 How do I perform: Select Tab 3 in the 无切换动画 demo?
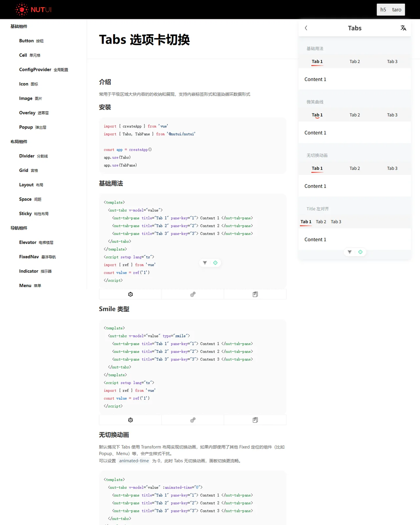tap(392, 168)
